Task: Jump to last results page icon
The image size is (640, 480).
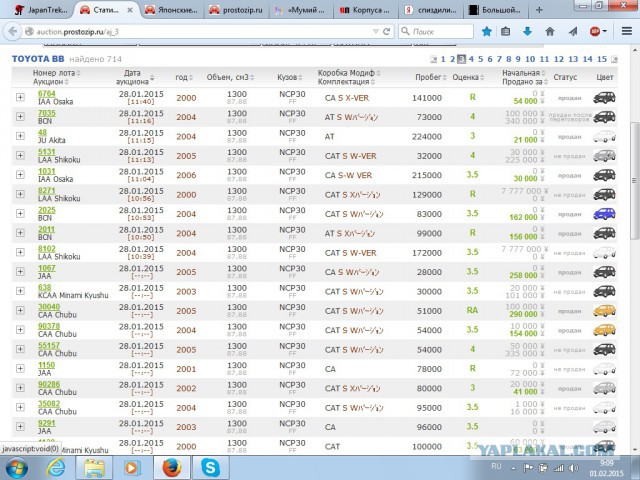Action: click(614, 60)
